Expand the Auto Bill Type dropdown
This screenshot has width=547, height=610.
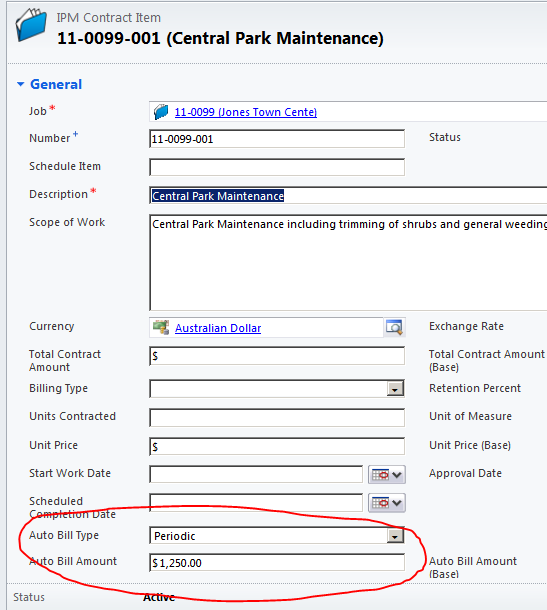pyautogui.click(x=395, y=536)
